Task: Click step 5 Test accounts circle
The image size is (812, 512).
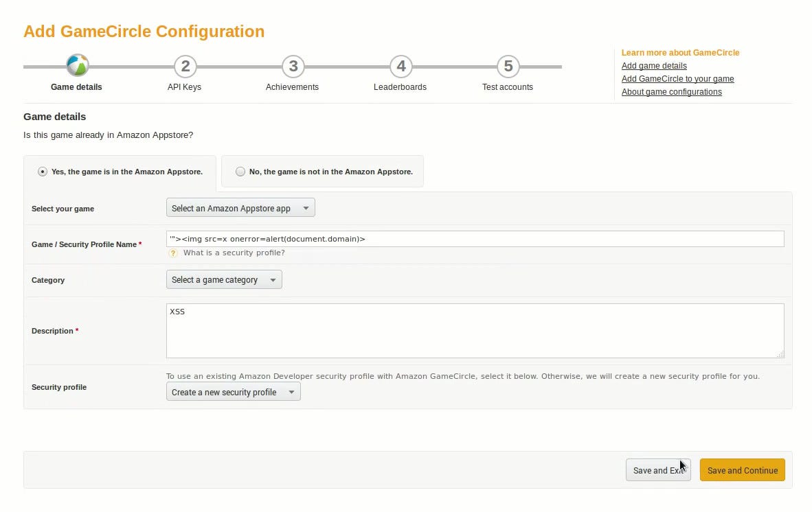Action: pyautogui.click(x=508, y=67)
